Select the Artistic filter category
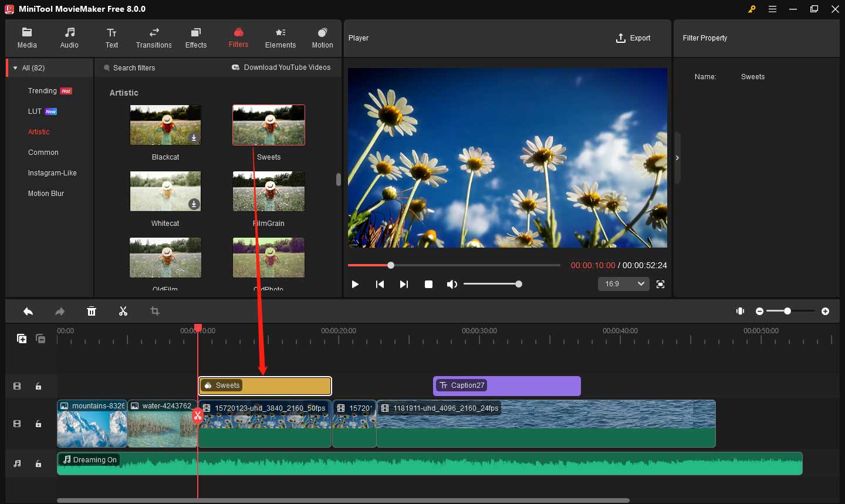This screenshot has width=845, height=504. [x=39, y=132]
